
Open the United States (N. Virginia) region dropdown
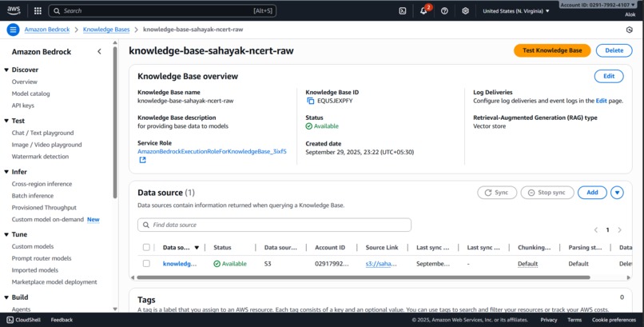[516, 11]
